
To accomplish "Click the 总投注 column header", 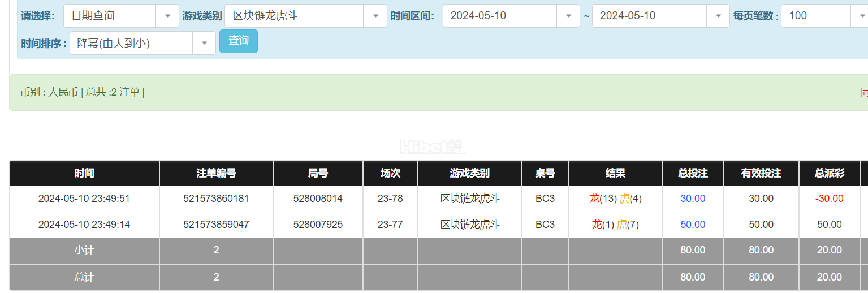I will 693,173.
